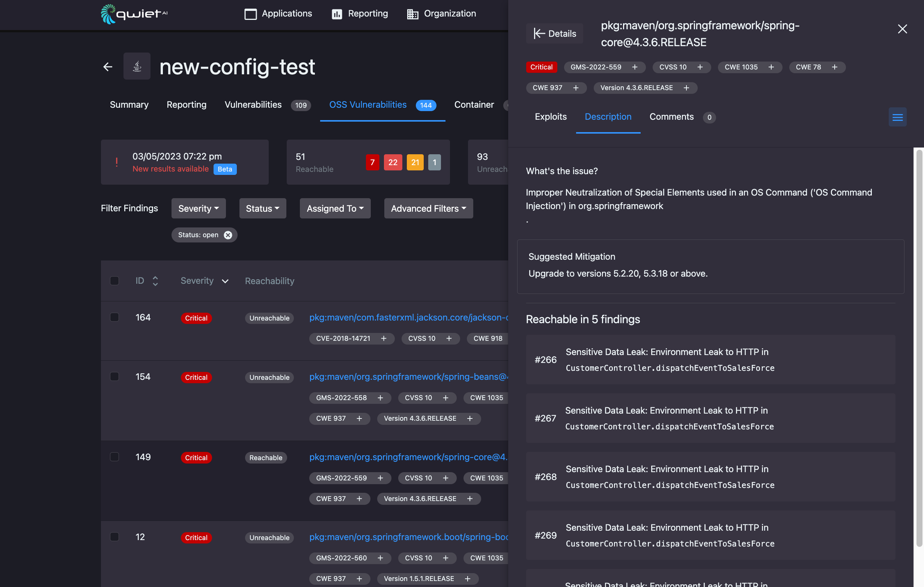Click the plus on the CVSS 10 tag in the panel header
Viewport: 924px width, 587px height.
(700, 67)
